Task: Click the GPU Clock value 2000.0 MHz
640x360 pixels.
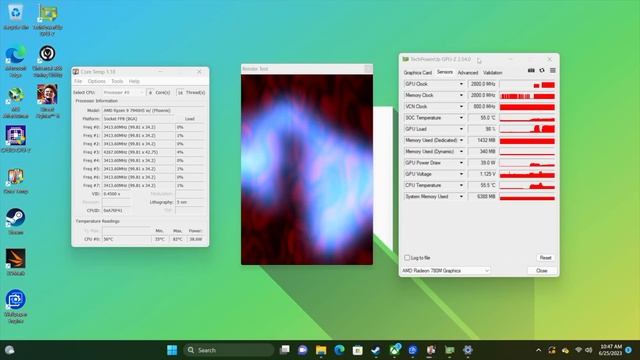Action: point(482,84)
